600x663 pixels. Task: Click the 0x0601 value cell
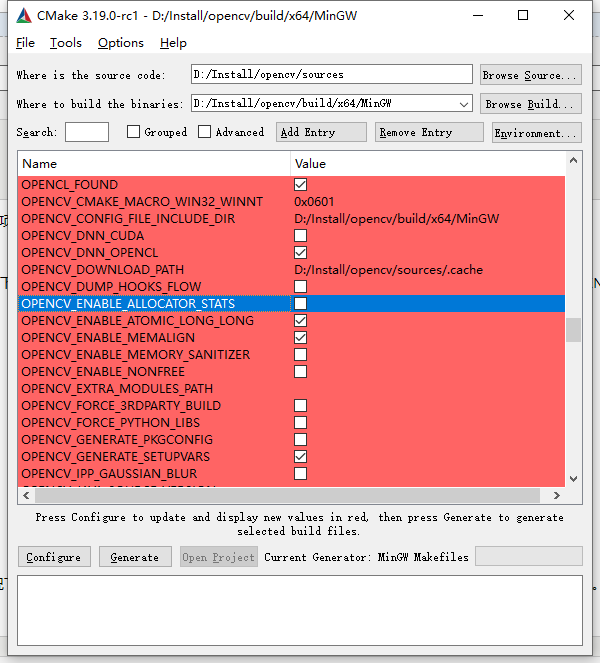pyautogui.click(x=314, y=202)
